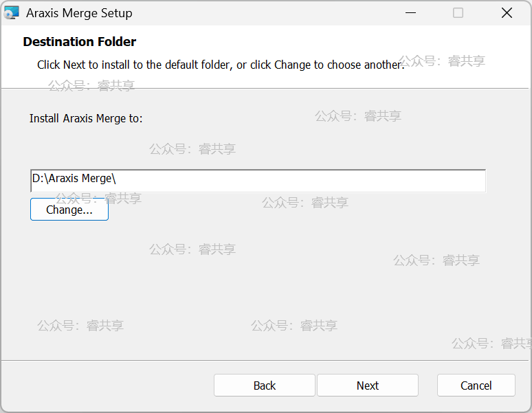Go to the Next installation step
This screenshot has height=413, width=532.
[x=368, y=386]
